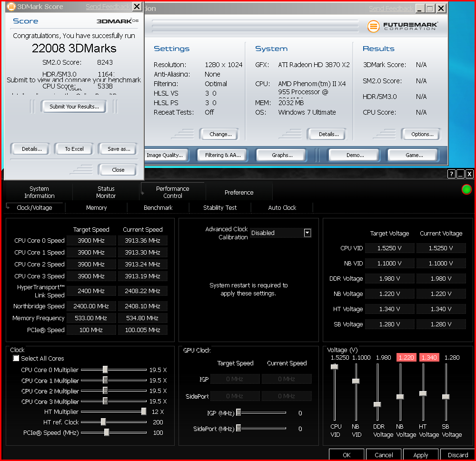This screenshot has width=476, height=461.
Task: Click highlighted 1.220 NB voltage value
Action: tap(407, 357)
